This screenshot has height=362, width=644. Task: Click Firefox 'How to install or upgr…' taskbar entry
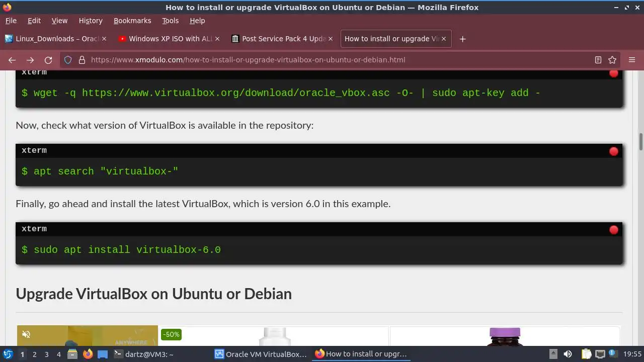tap(361, 354)
